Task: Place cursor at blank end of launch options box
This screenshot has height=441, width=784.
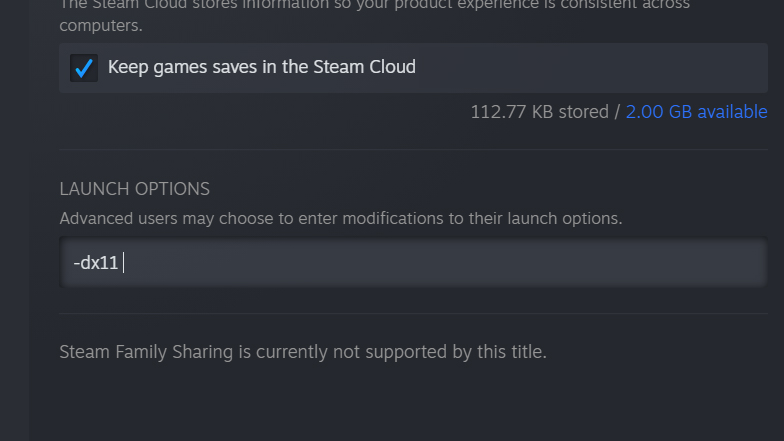Action: [x=445, y=262]
